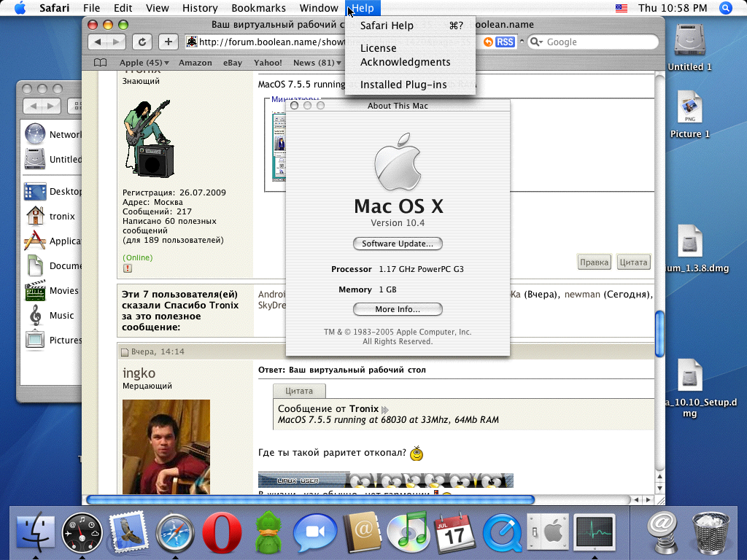Launch Opera from the Dock

coord(222,533)
